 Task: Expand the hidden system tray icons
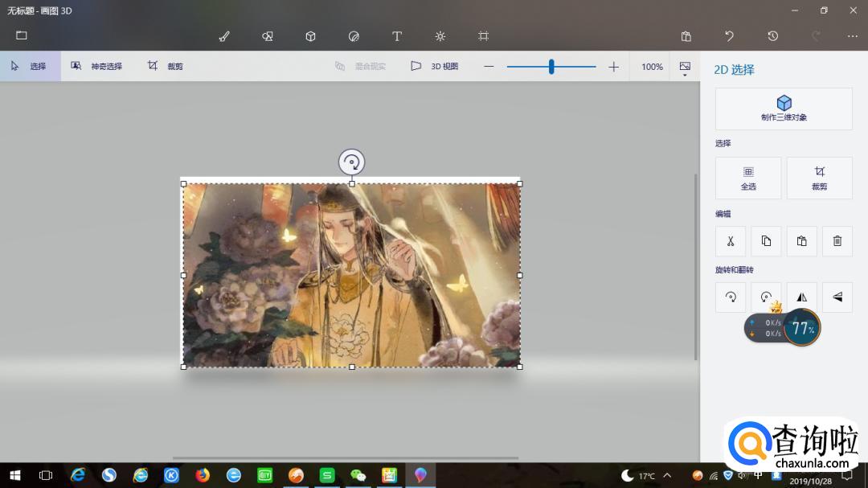coord(667,476)
